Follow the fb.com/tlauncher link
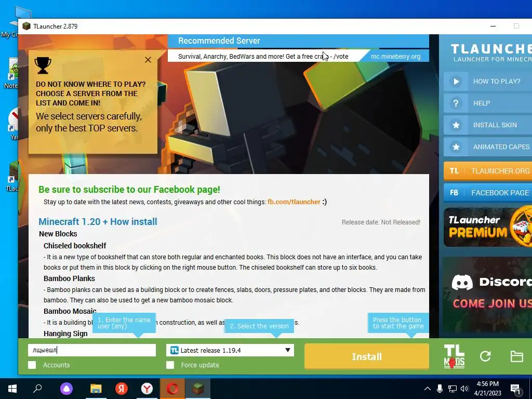 pyautogui.click(x=294, y=202)
